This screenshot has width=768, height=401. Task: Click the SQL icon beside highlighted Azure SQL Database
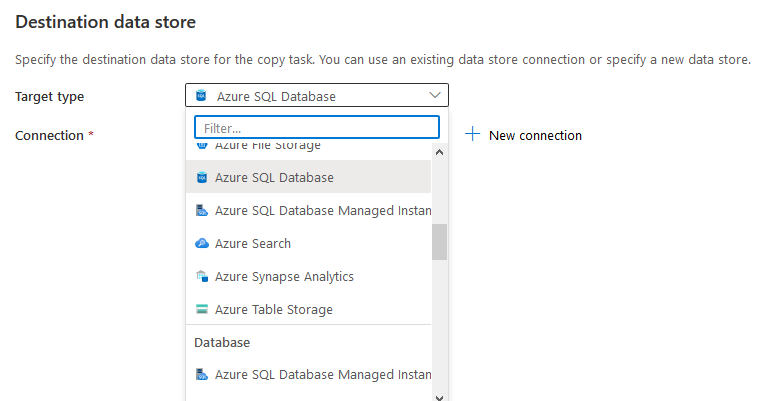point(201,177)
